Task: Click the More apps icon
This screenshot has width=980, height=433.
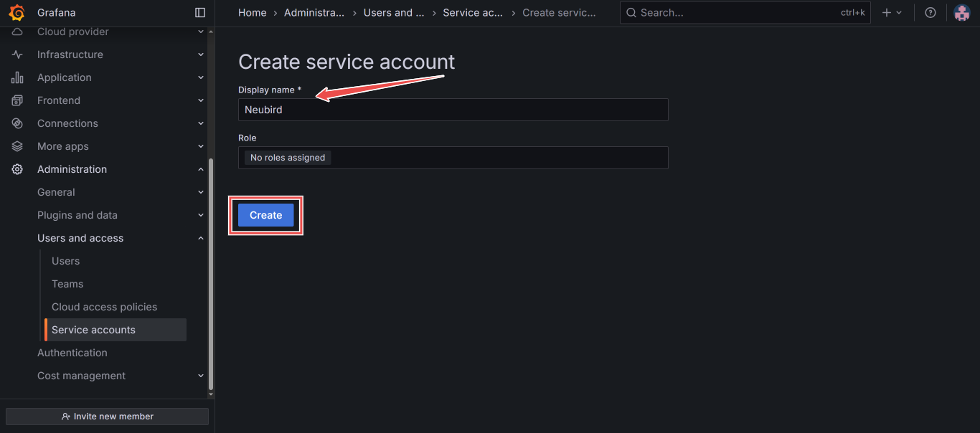Action: click(x=16, y=146)
